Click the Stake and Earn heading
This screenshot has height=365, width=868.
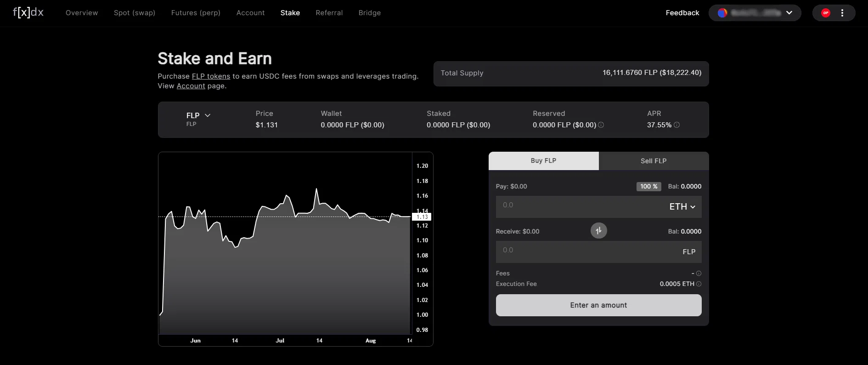coord(215,59)
